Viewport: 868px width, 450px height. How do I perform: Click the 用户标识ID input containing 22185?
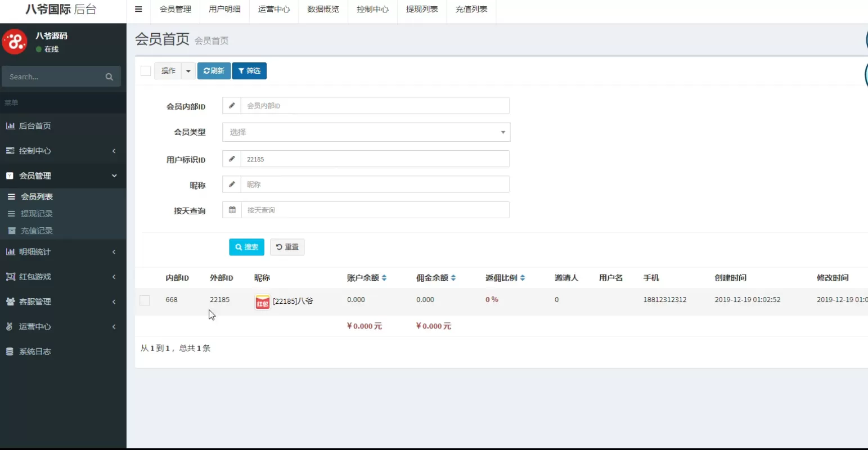click(x=374, y=159)
